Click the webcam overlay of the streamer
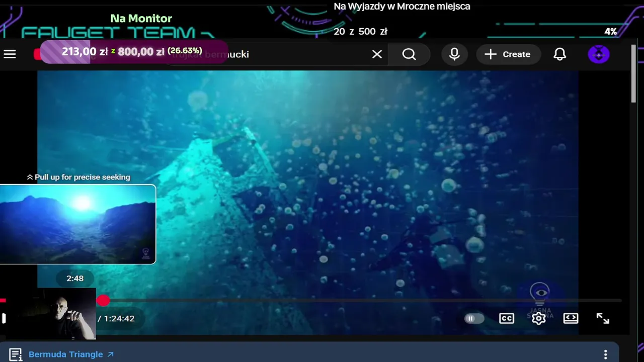This screenshot has width=644, height=362. pyautogui.click(x=51, y=314)
